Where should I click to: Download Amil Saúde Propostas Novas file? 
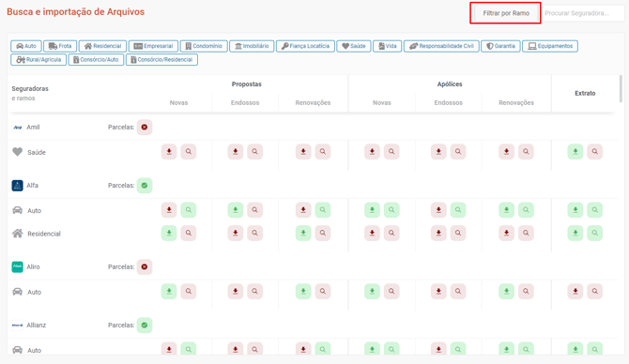tap(169, 152)
